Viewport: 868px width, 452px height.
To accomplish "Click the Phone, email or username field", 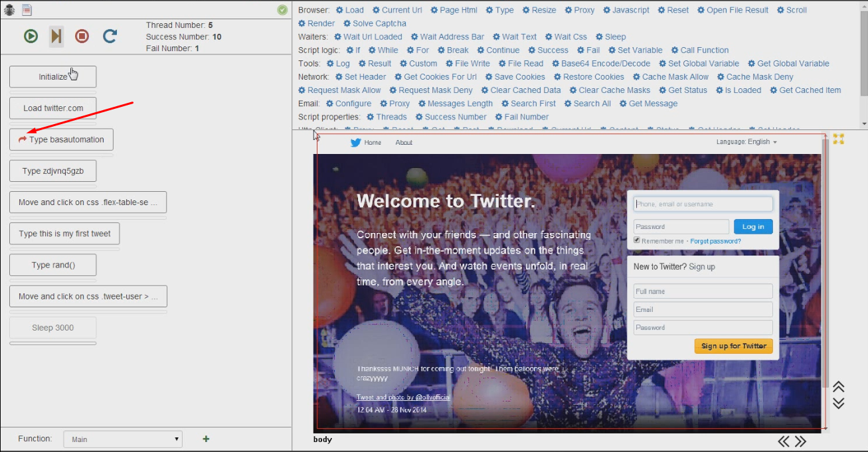I will tap(703, 204).
